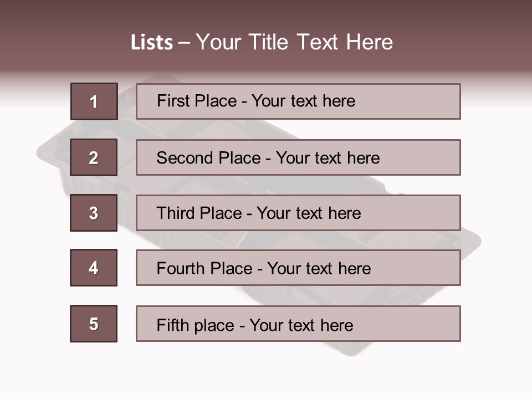Place cursor on the word 'Fifth'

point(172,325)
